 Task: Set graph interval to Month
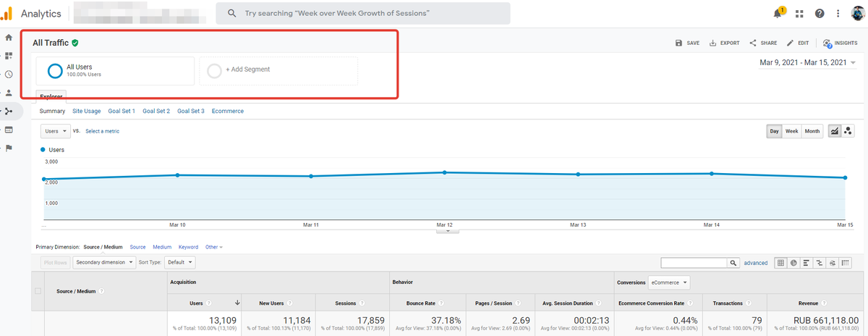pos(812,131)
